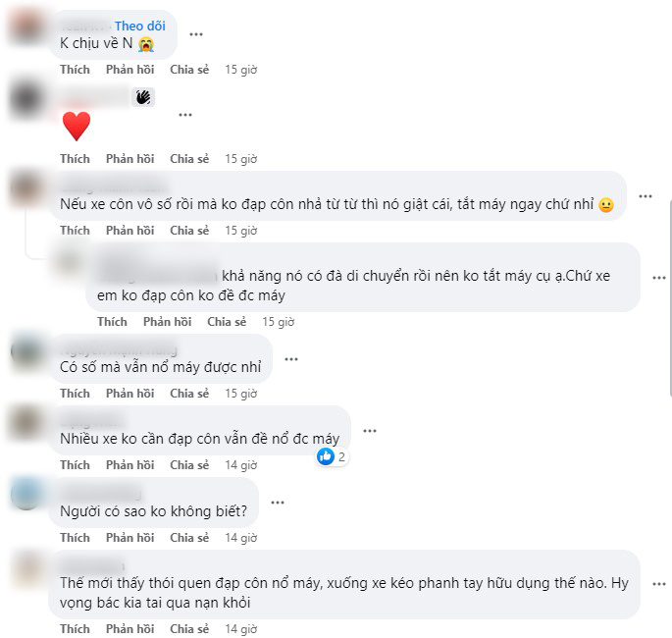Reply to 'Thế mới thấy thói quen' comment
Image resolution: width=672 pixels, height=638 pixels.
click(129, 628)
